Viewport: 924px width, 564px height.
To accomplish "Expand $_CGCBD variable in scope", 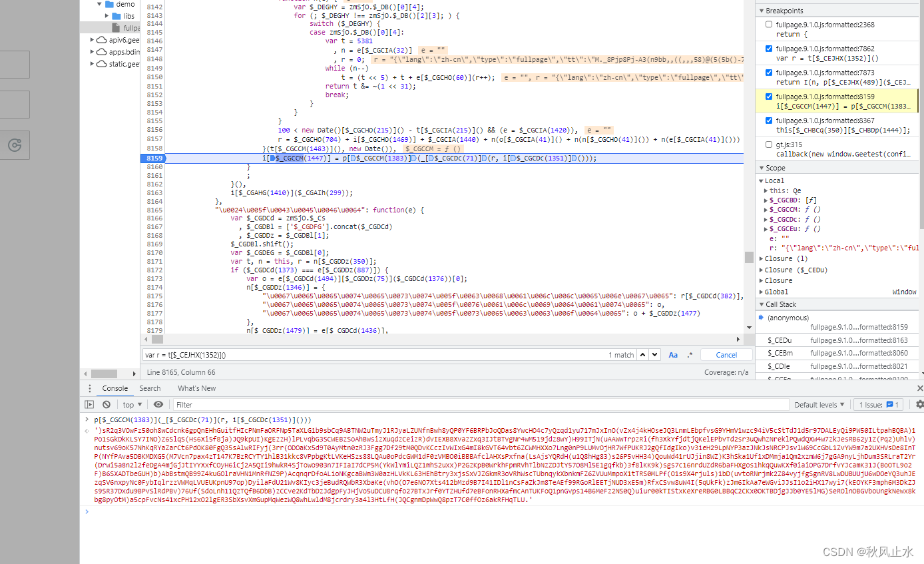I will click(766, 200).
